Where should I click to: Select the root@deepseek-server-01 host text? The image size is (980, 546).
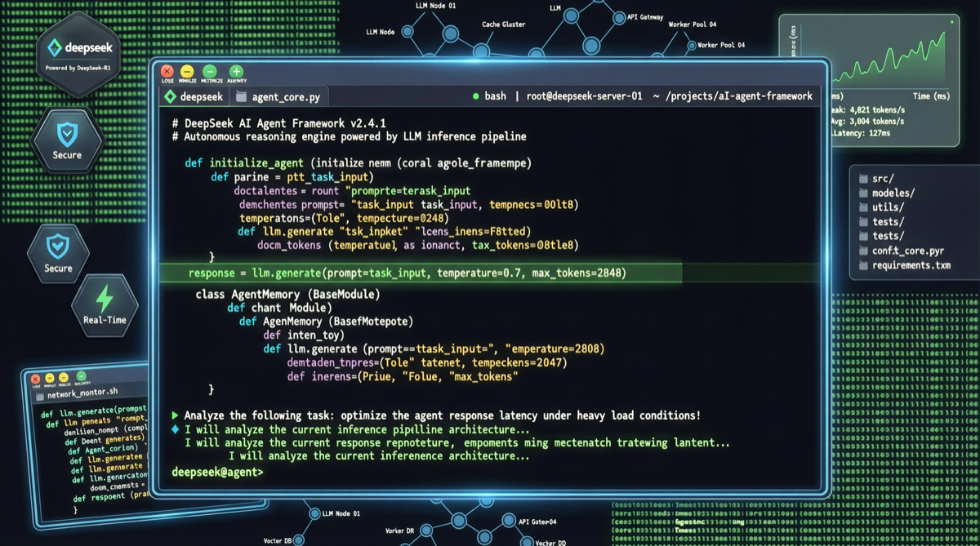click(585, 96)
